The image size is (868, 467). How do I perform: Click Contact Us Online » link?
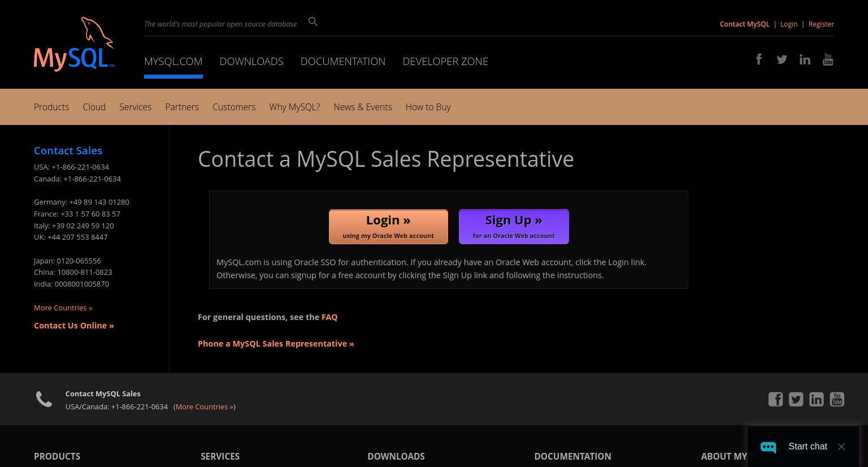pos(74,326)
